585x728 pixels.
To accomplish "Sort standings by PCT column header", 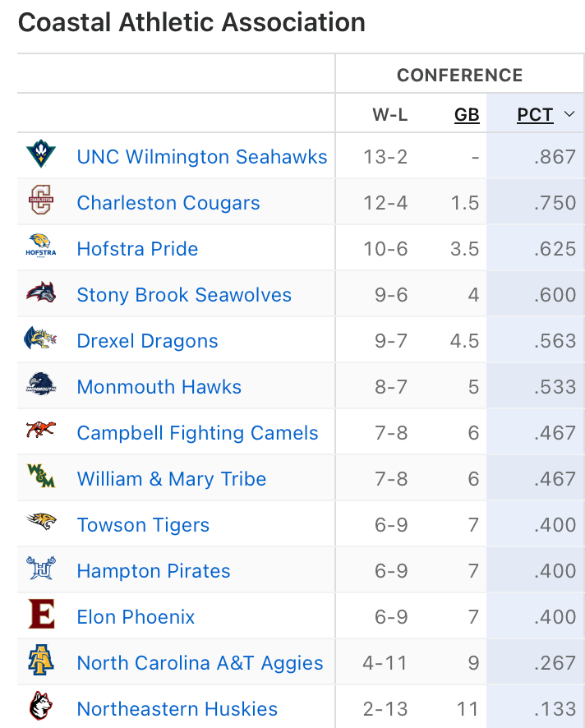I will pos(535,115).
